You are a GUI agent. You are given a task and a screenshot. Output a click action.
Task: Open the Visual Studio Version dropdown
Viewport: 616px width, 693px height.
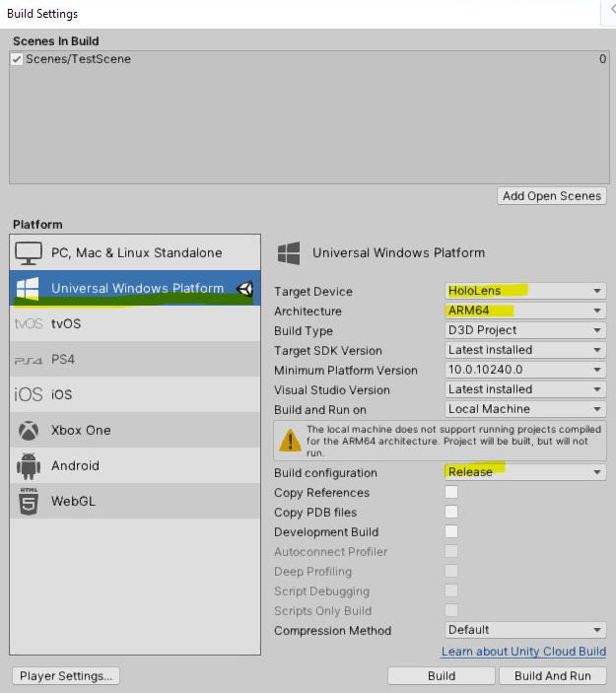point(525,389)
